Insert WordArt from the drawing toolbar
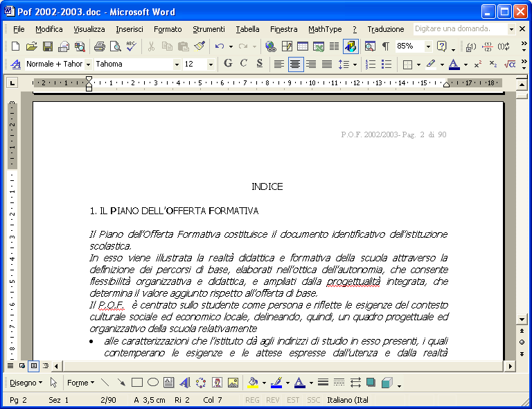This screenshot has height=409, width=532. [185, 383]
